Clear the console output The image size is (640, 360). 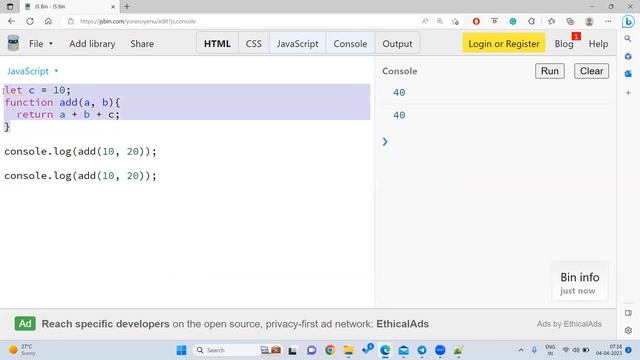point(591,71)
